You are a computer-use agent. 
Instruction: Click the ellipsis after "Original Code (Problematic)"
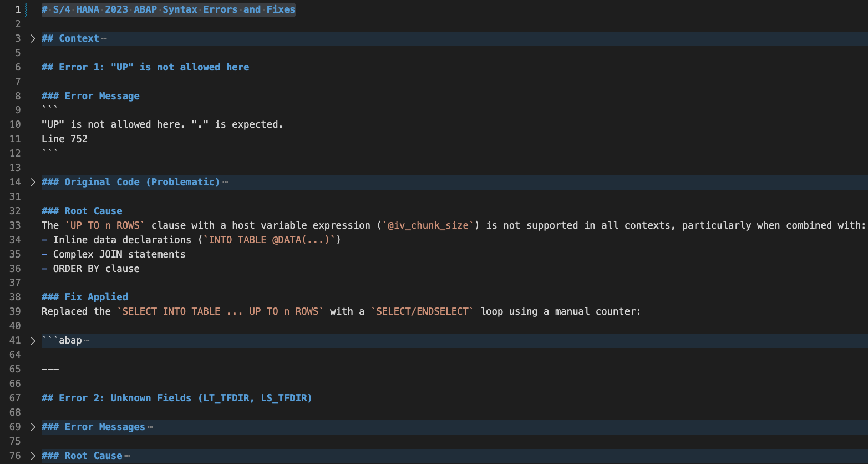(226, 182)
